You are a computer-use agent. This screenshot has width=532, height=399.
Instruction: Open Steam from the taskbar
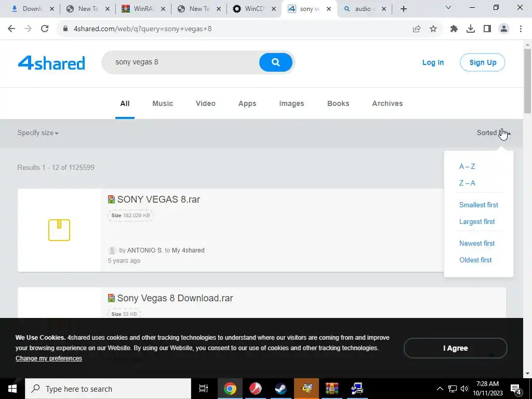(x=281, y=389)
